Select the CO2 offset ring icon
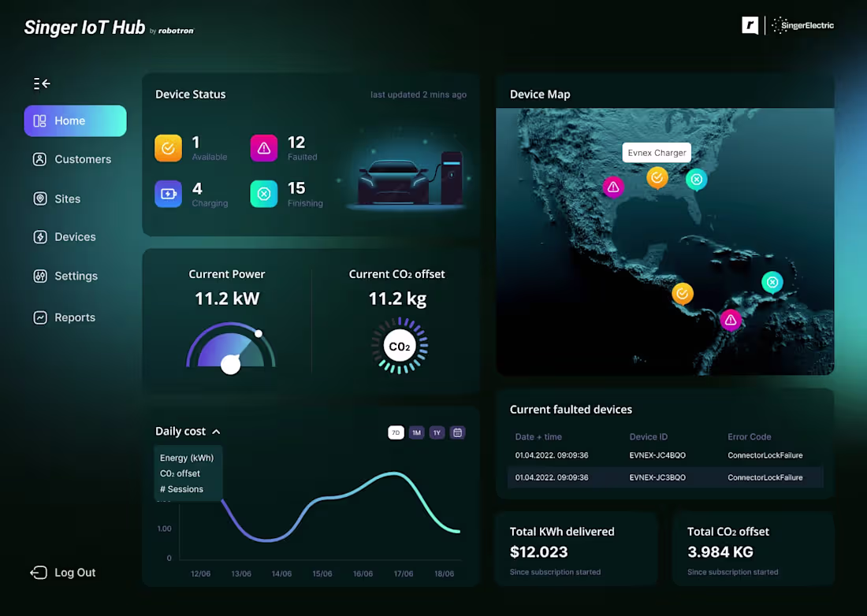This screenshot has height=616, width=867. 400,345
